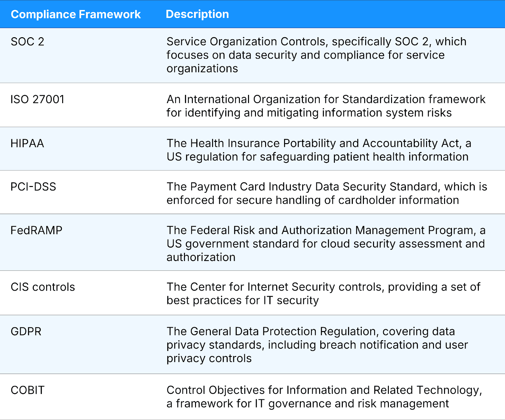Click the PCI-DSS framework name
This screenshot has width=505, height=420.
tap(33, 187)
